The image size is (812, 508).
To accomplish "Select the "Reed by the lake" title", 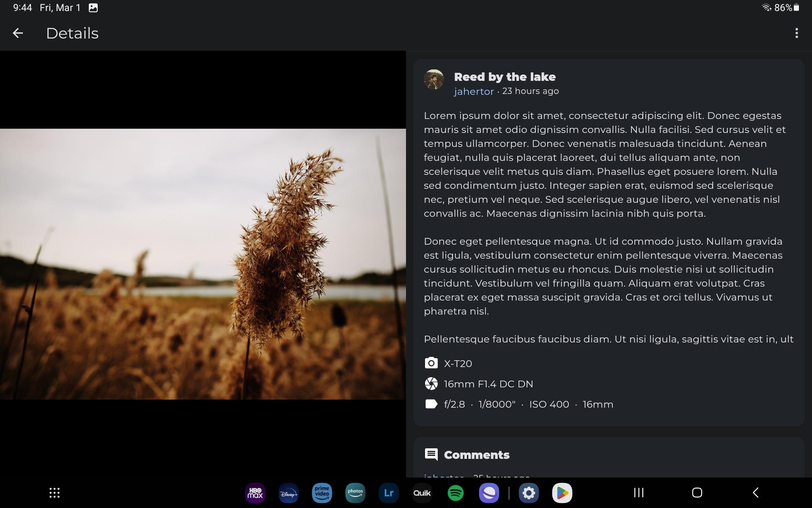I will pos(505,77).
